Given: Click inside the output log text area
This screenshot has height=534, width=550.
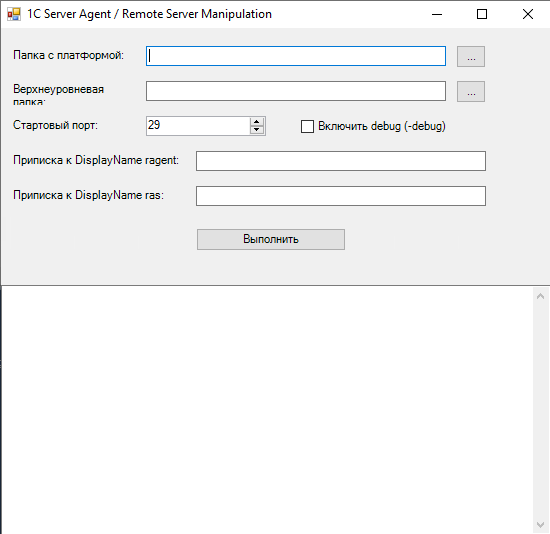Looking at the screenshot, I should pyautogui.click(x=267, y=410).
